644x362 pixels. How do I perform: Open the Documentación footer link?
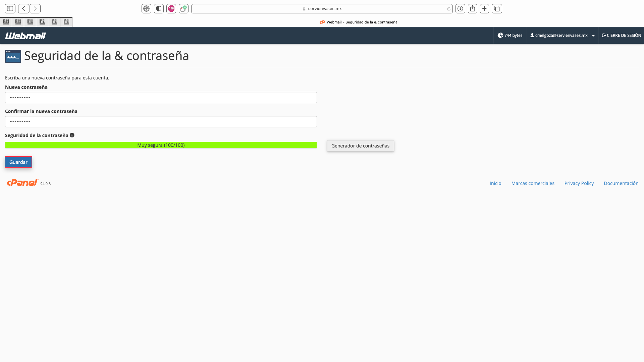[x=621, y=183]
